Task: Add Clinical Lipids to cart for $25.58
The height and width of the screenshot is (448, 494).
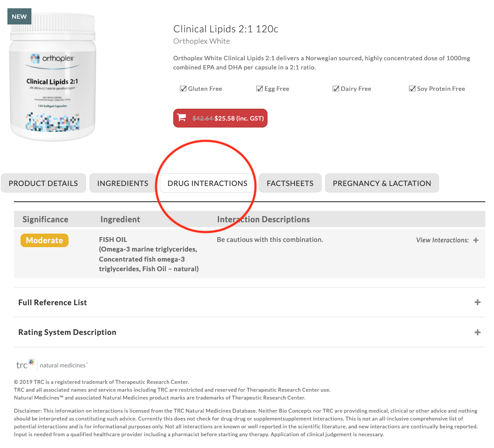Action: coord(220,118)
